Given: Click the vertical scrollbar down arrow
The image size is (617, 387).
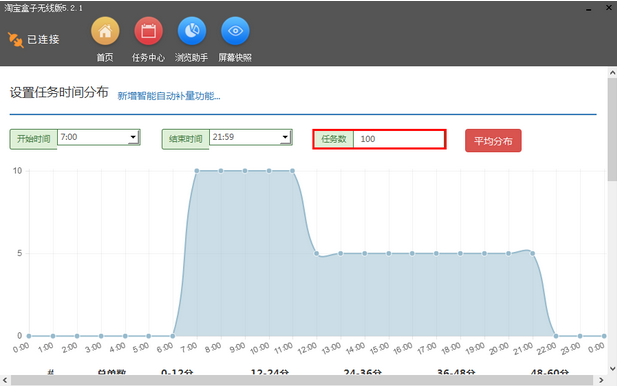Looking at the screenshot, I should 612,368.
